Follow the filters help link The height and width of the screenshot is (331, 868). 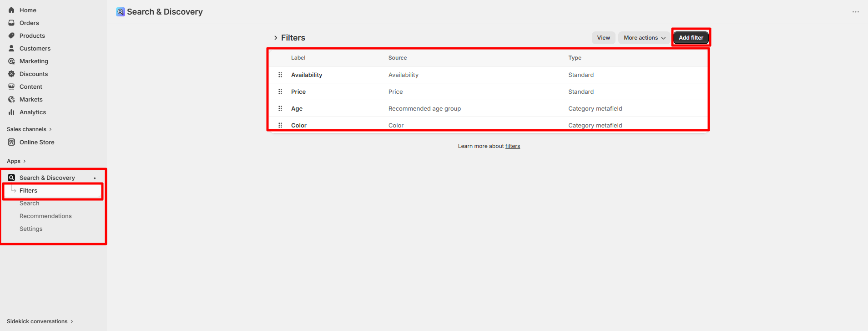(x=512, y=146)
